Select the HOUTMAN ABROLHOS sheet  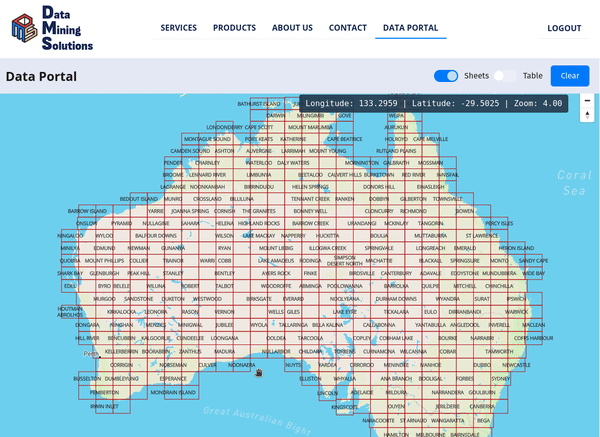(x=70, y=312)
